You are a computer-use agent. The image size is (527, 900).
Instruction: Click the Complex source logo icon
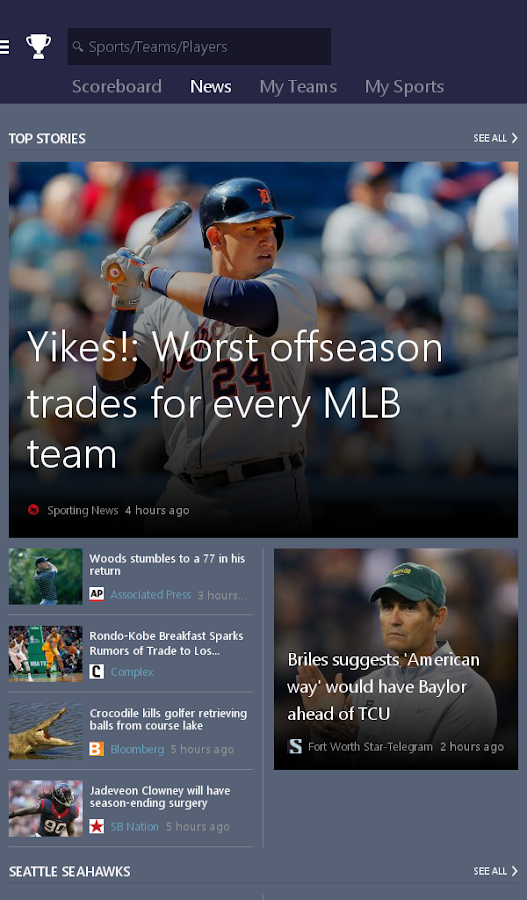(x=96, y=672)
